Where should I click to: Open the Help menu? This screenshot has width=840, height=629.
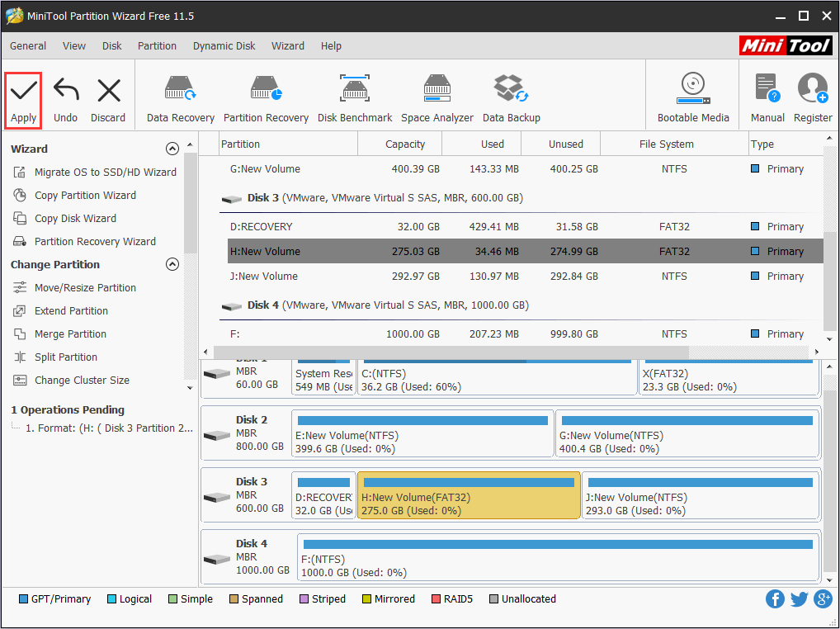[331, 46]
